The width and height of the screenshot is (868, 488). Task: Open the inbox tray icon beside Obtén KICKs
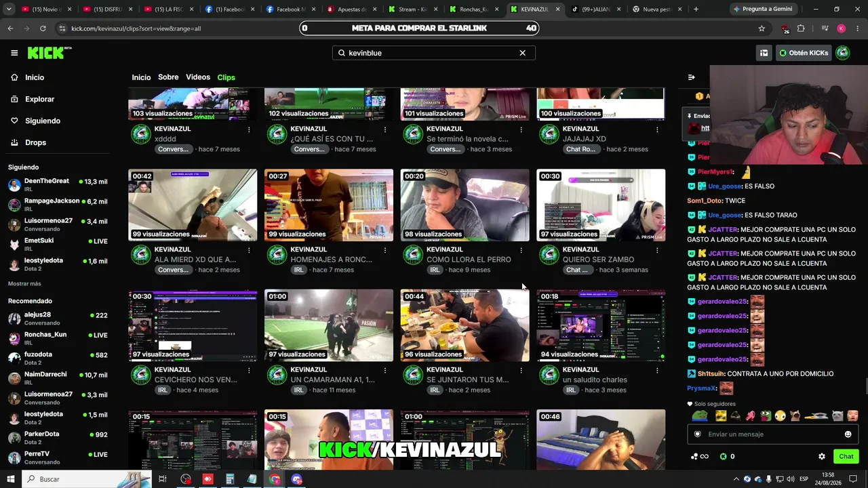(764, 53)
